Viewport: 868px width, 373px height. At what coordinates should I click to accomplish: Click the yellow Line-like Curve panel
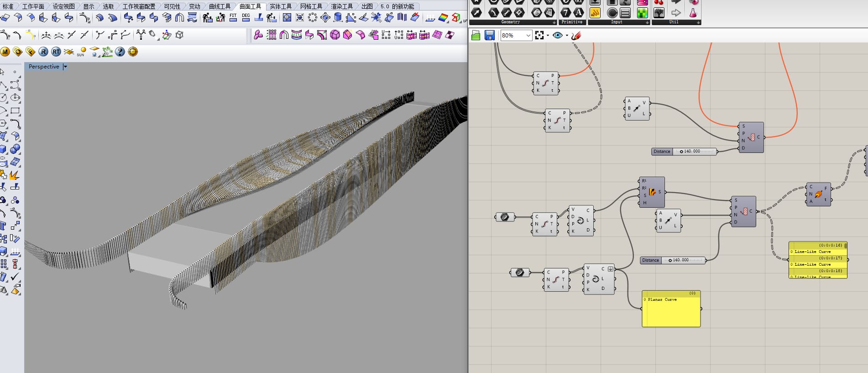coord(818,260)
